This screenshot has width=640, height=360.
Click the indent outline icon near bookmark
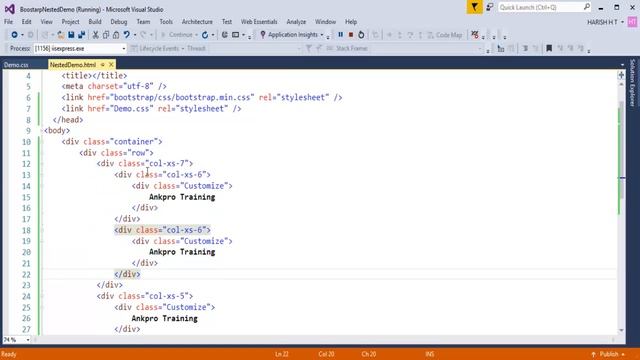tap(501, 49)
